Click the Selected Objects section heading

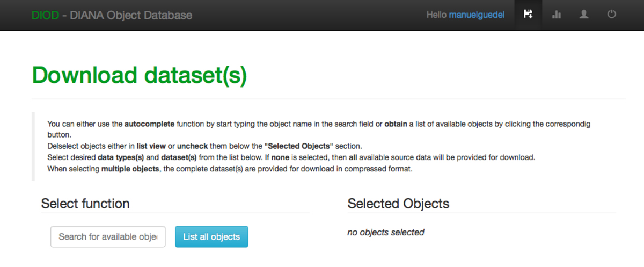tap(398, 204)
